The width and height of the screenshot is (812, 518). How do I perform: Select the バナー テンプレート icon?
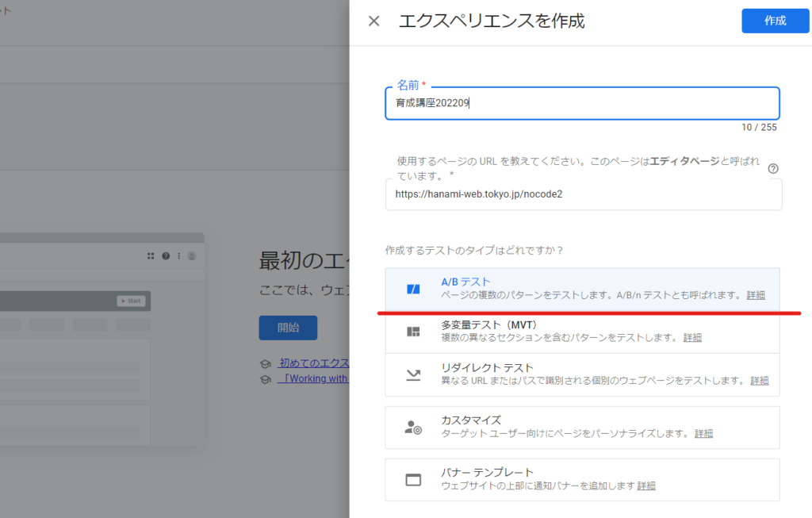[413, 479]
